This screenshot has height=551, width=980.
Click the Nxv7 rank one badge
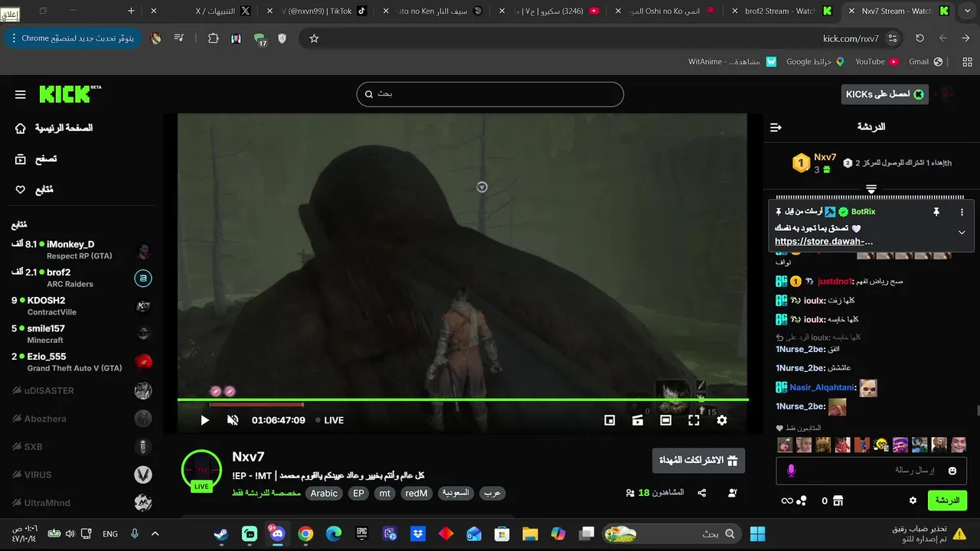[x=801, y=162]
